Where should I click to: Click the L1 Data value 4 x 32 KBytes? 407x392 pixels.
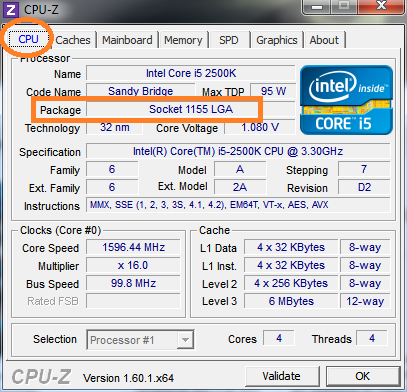pos(291,247)
